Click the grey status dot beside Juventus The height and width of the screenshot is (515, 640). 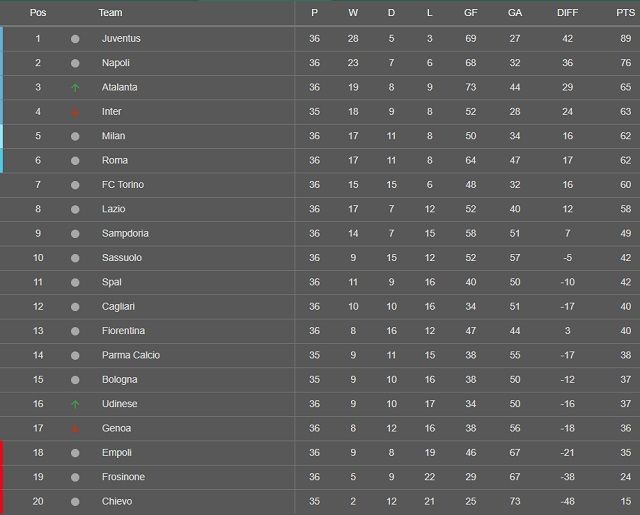click(x=75, y=39)
